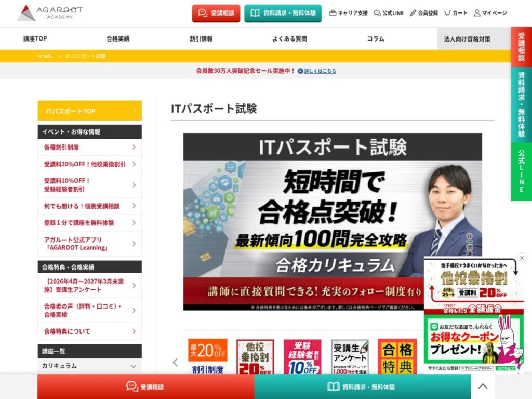532x399 pixels.
Task: Click the blue arrow icon beside 詳しくはこちら
Action: click(300, 71)
